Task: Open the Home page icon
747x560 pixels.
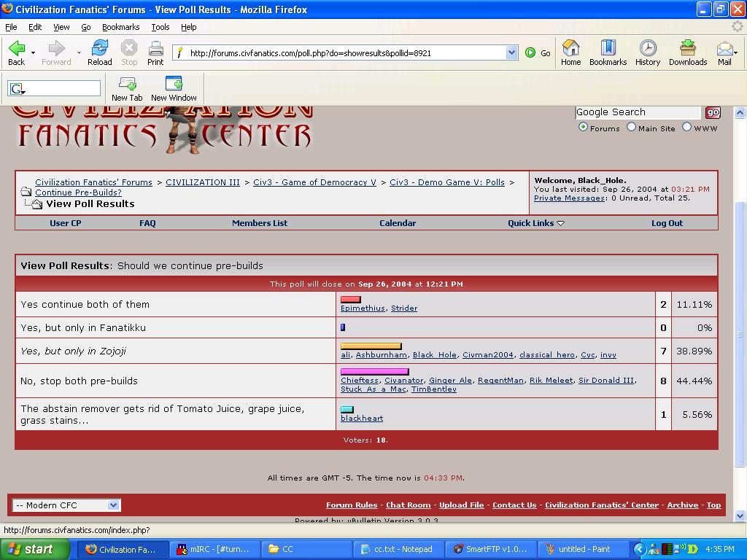Action: 570,47
